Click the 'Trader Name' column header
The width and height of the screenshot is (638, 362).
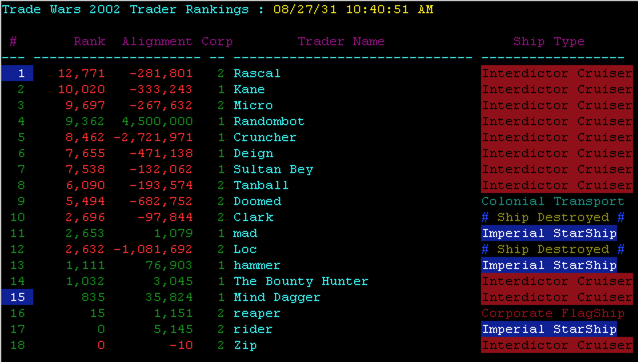pos(341,41)
